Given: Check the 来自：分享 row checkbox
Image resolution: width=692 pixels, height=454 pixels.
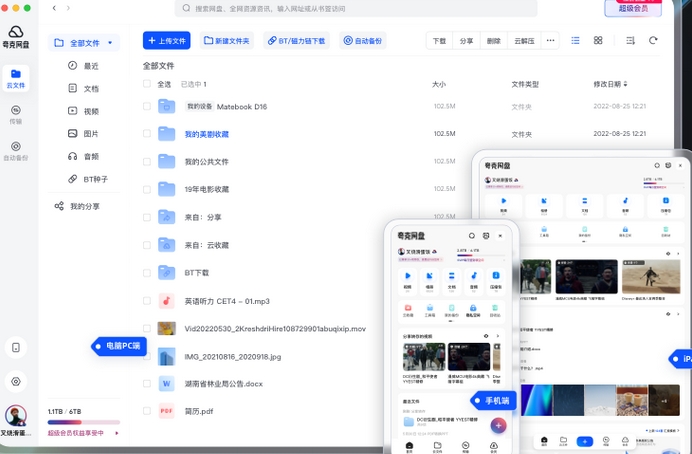Looking at the screenshot, I should [147, 217].
